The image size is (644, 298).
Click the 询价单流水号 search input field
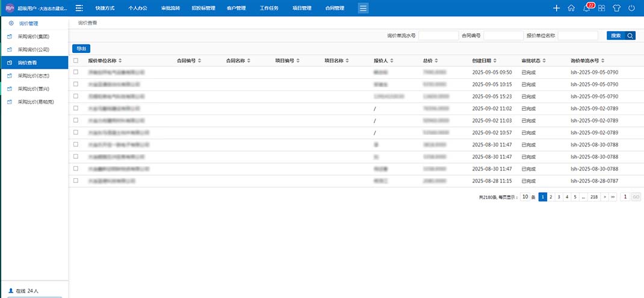pos(438,36)
